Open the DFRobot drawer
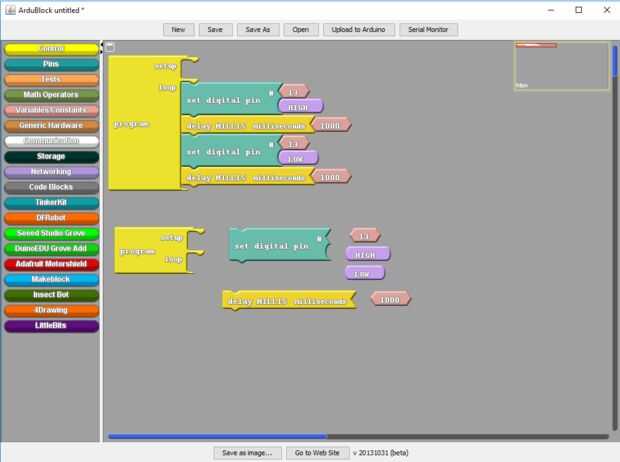The height and width of the screenshot is (462, 620). (x=51, y=218)
